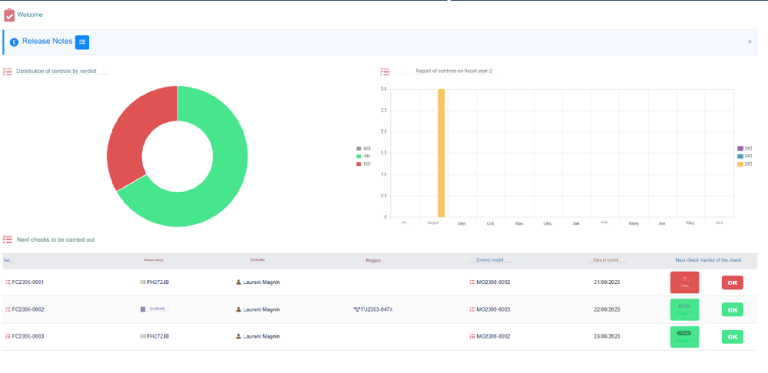Click green next check badge for FC2306-0002
Viewport: 768px width, 373px height.
[684, 309]
